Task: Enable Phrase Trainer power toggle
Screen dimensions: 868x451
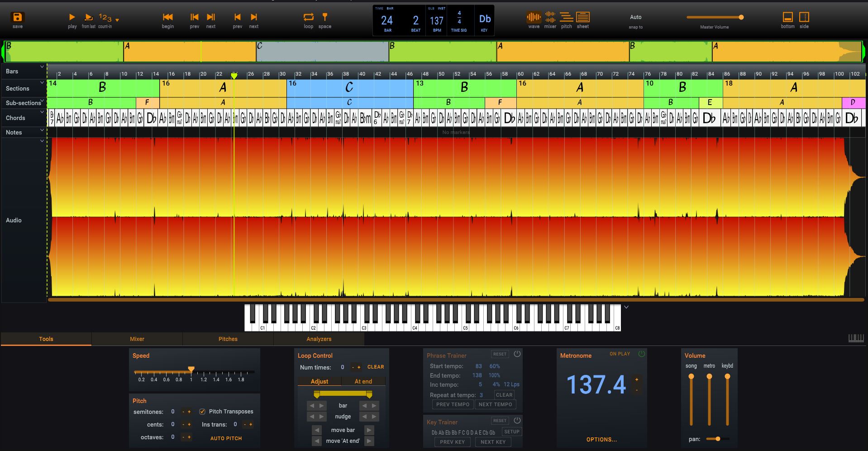Action: pos(517,354)
